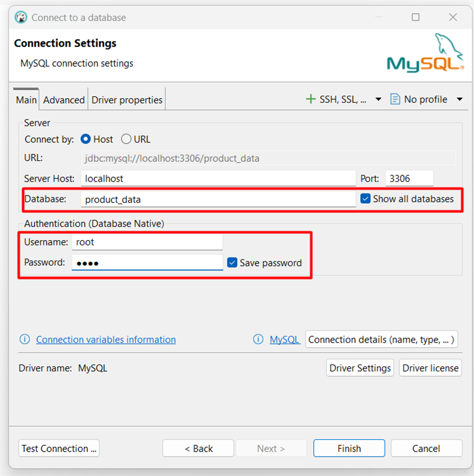Open Connection details (name, type, ...)
The height and width of the screenshot is (476, 474).
381,339
